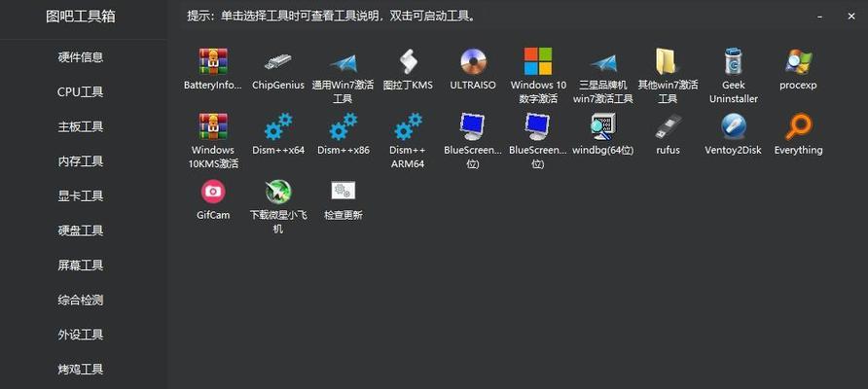Select the BatteryInfo tool icon

coord(213,61)
